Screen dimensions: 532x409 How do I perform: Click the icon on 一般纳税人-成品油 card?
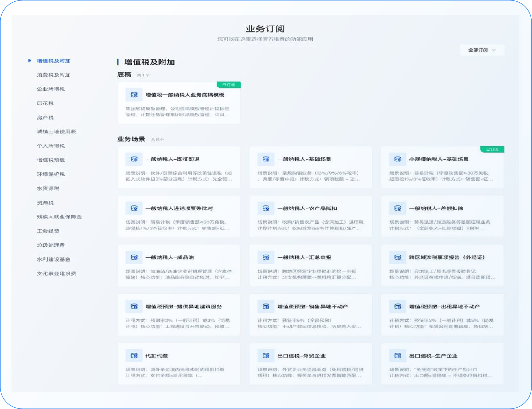(134, 258)
